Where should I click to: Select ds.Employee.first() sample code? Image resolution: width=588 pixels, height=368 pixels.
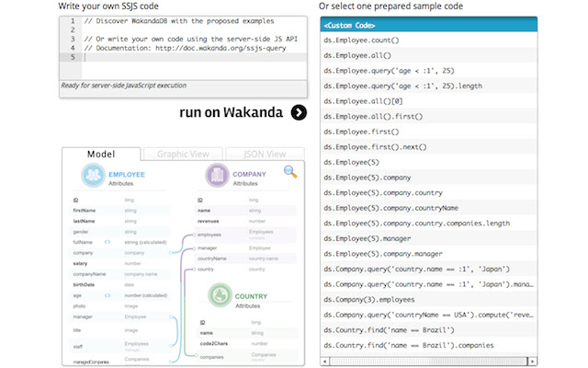(429, 132)
